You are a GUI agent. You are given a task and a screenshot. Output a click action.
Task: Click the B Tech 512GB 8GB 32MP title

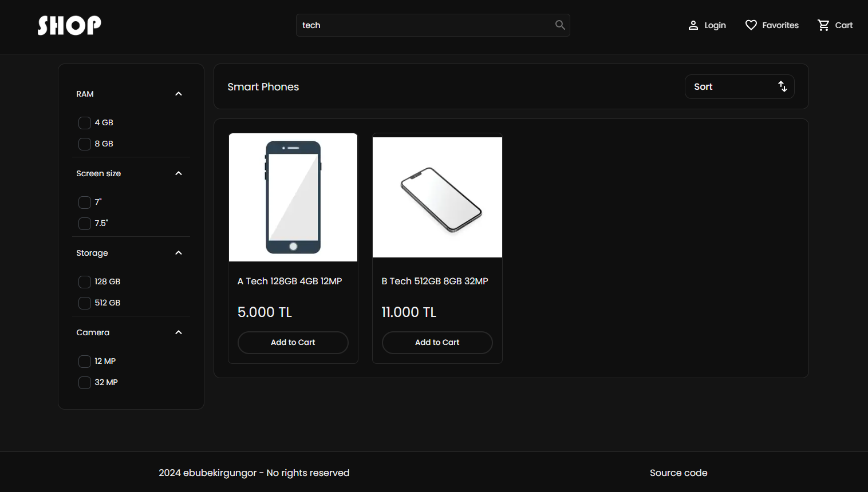click(435, 281)
